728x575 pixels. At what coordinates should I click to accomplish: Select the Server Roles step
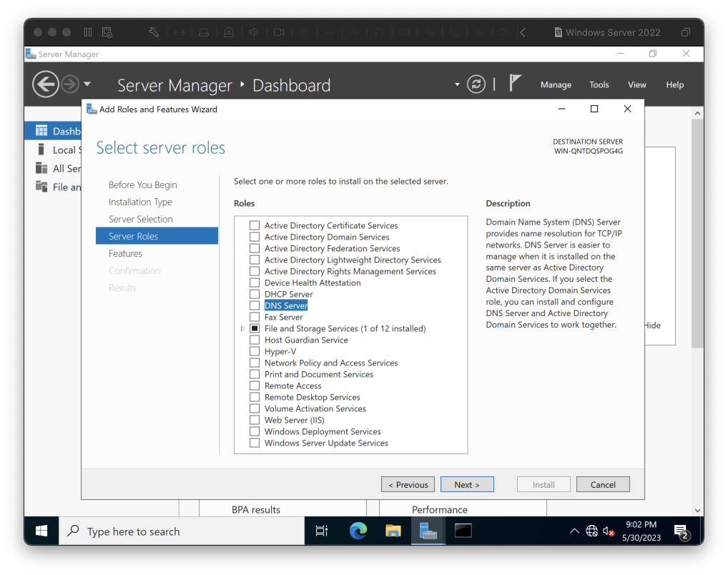tap(157, 236)
